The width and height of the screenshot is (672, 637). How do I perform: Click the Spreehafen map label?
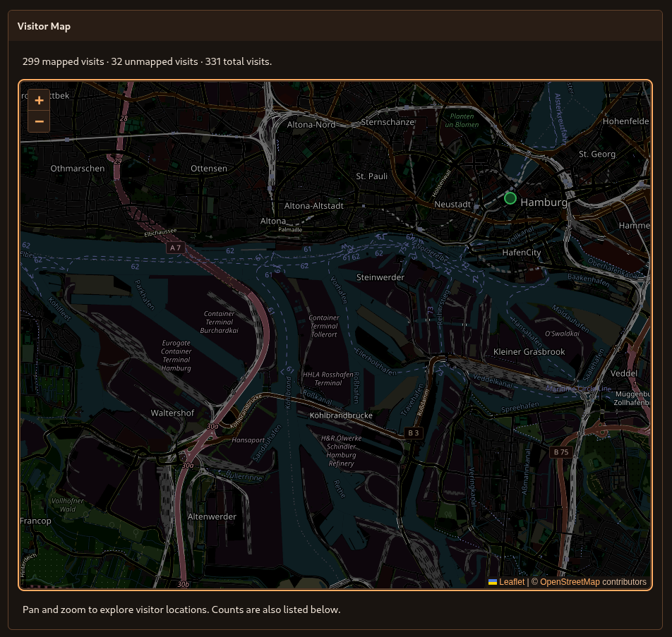(x=520, y=407)
